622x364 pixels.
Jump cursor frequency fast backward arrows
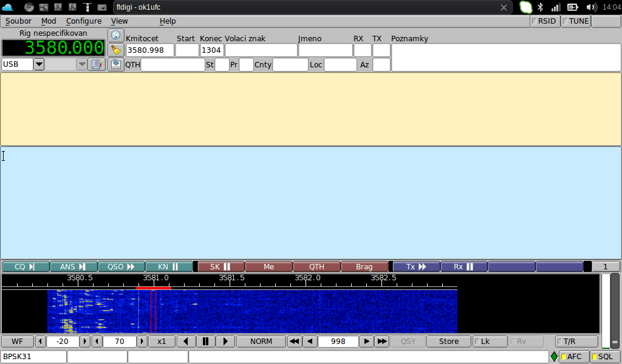[x=295, y=342]
